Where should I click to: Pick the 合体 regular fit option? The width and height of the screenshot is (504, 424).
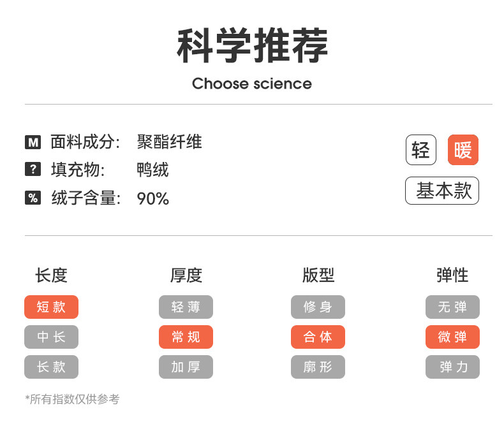tap(318, 337)
